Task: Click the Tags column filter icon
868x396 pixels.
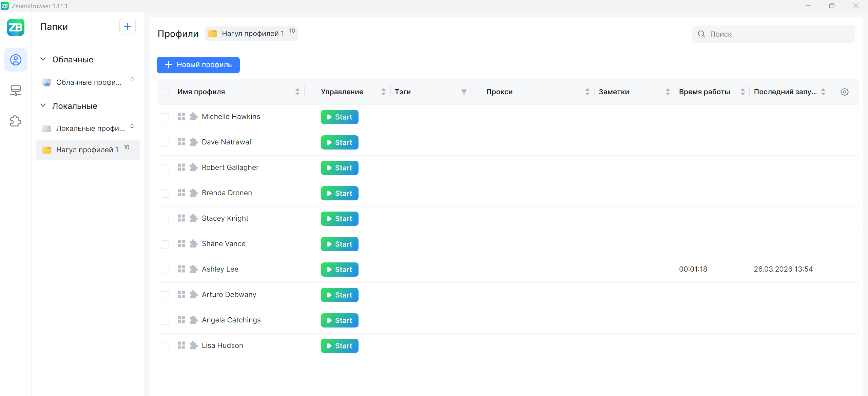Action: click(464, 92)
